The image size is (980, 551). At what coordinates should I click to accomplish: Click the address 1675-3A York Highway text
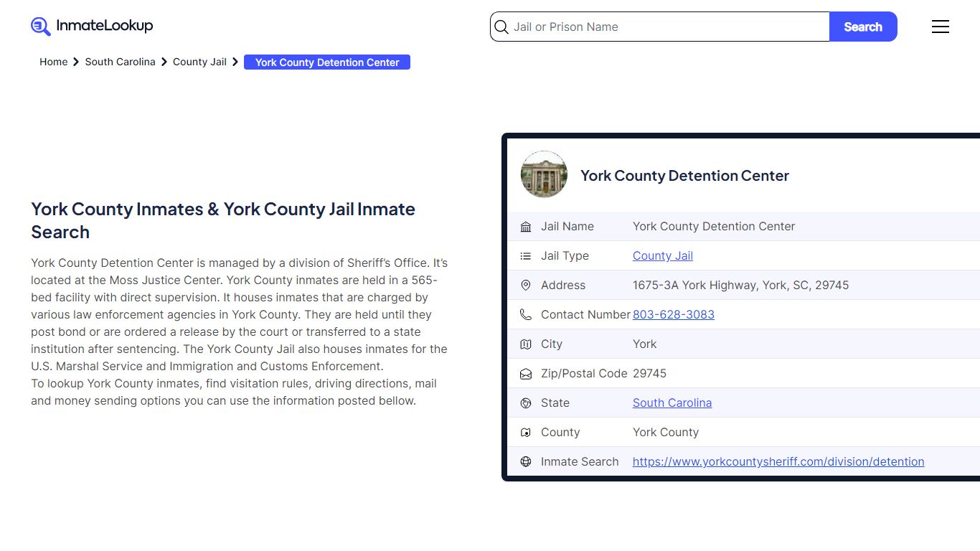(x=740, y=285)
